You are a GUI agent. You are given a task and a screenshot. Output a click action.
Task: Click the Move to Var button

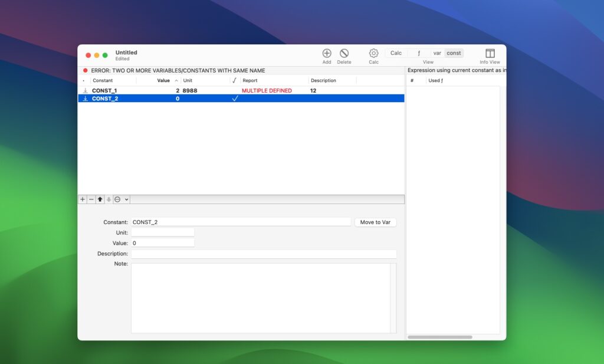point(375,221)
